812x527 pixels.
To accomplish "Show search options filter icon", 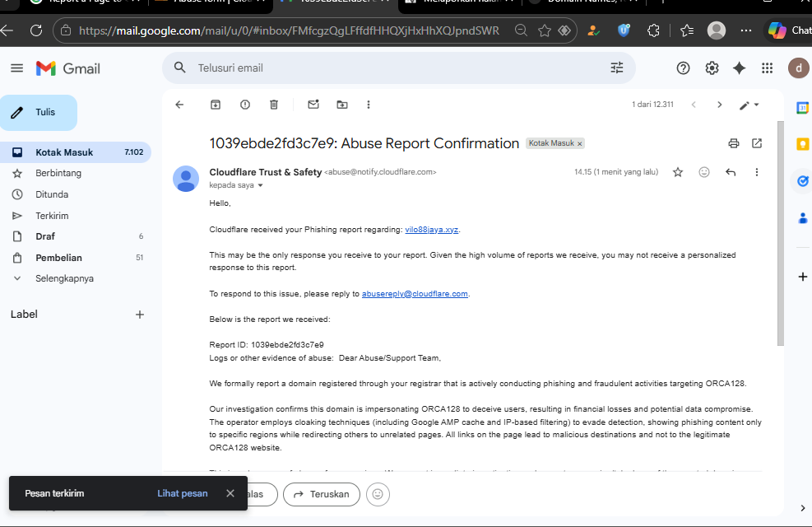I will [x=617, y=68].
